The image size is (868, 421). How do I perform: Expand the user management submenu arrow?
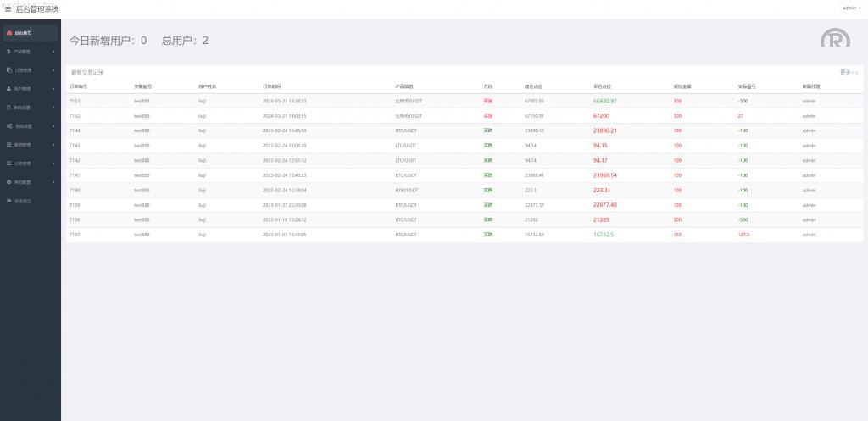(53, 89)
